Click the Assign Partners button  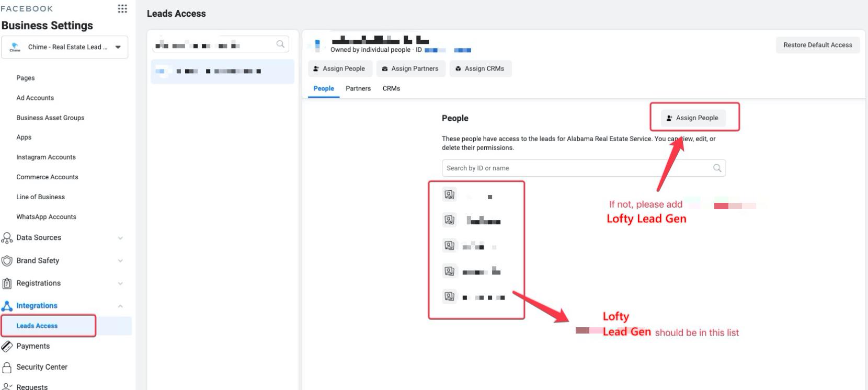[x=411, y=68]
